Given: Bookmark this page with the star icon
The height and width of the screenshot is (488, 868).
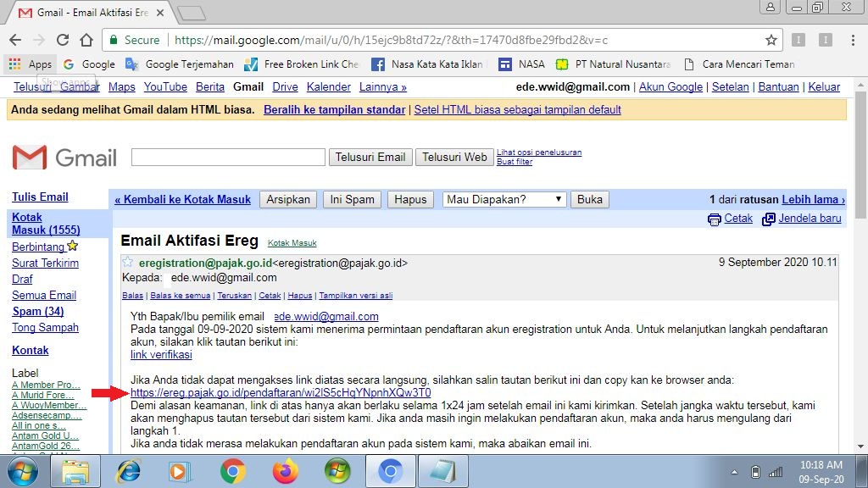Looking at the screenshot, I should tap(771, 40).
